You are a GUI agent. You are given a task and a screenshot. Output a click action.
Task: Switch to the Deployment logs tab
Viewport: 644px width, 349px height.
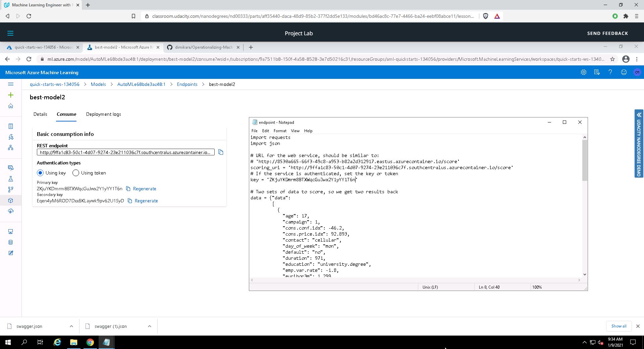pos(103,114)
